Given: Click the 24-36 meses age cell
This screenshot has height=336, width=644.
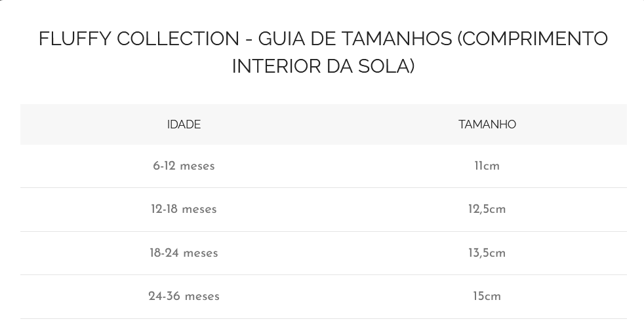Looking at the screenshot, I should pos(184,297).
